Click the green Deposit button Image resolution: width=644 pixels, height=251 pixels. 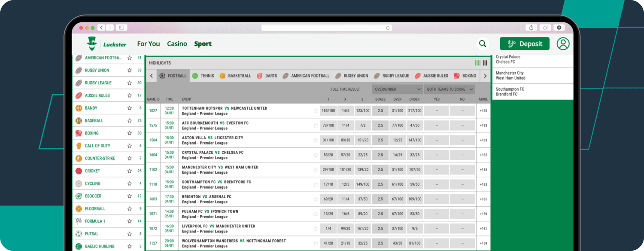525,44
